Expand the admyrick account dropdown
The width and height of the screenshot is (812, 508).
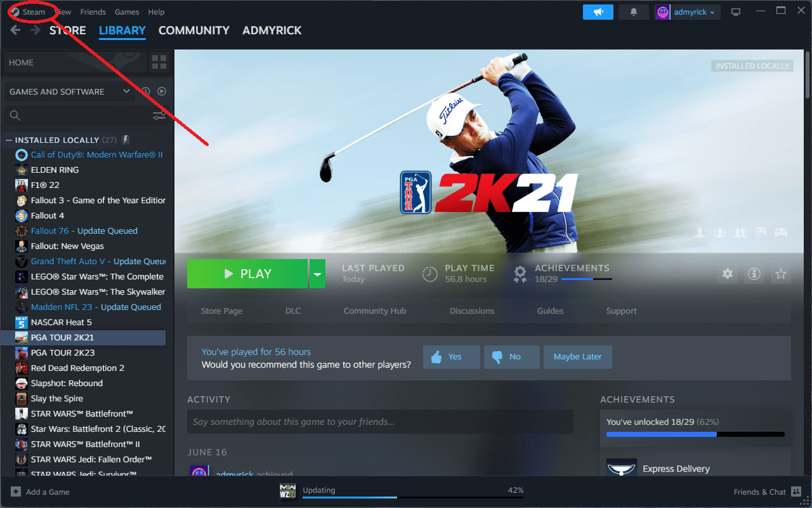(687, 12)
